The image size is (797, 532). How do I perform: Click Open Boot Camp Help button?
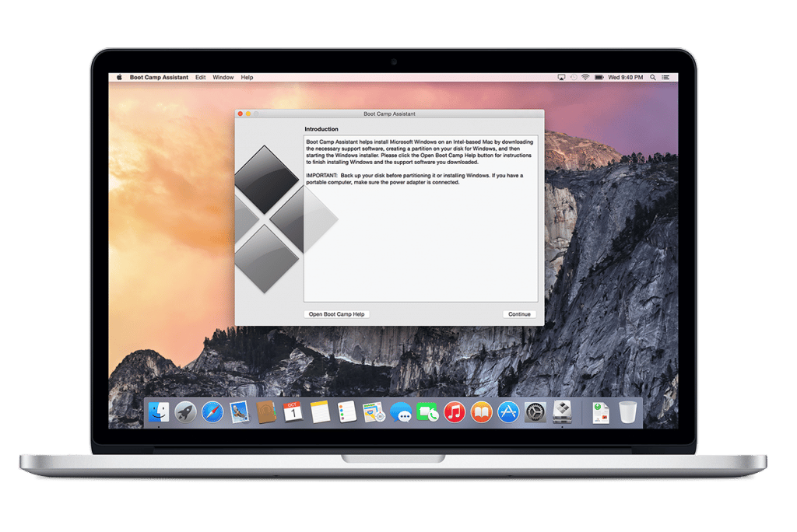[336, 314]
